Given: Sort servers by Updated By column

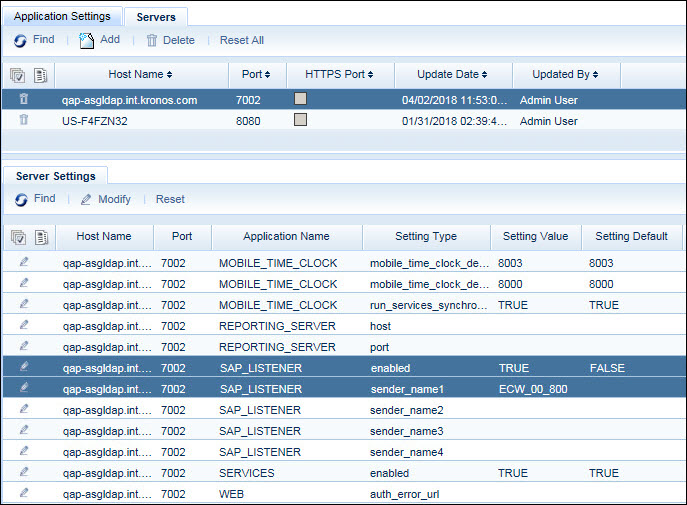Looking at the screenshot, I should 566,75.
